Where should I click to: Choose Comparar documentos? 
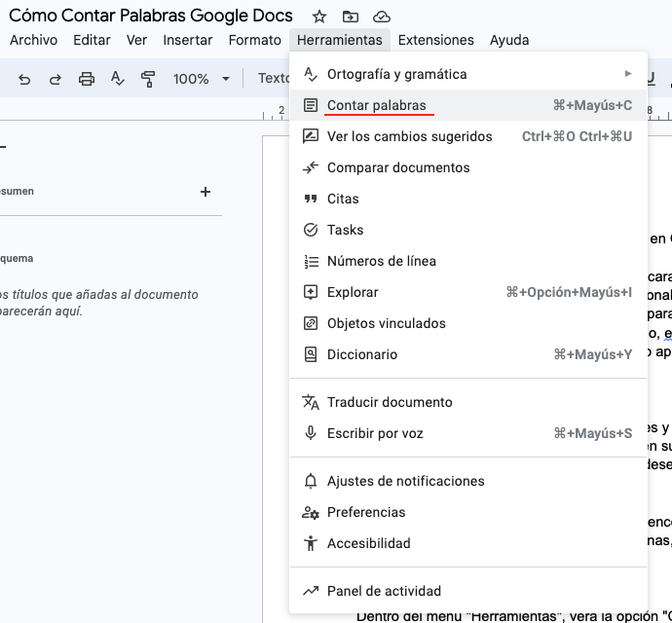pyautogui.click(x=468, y=167)
